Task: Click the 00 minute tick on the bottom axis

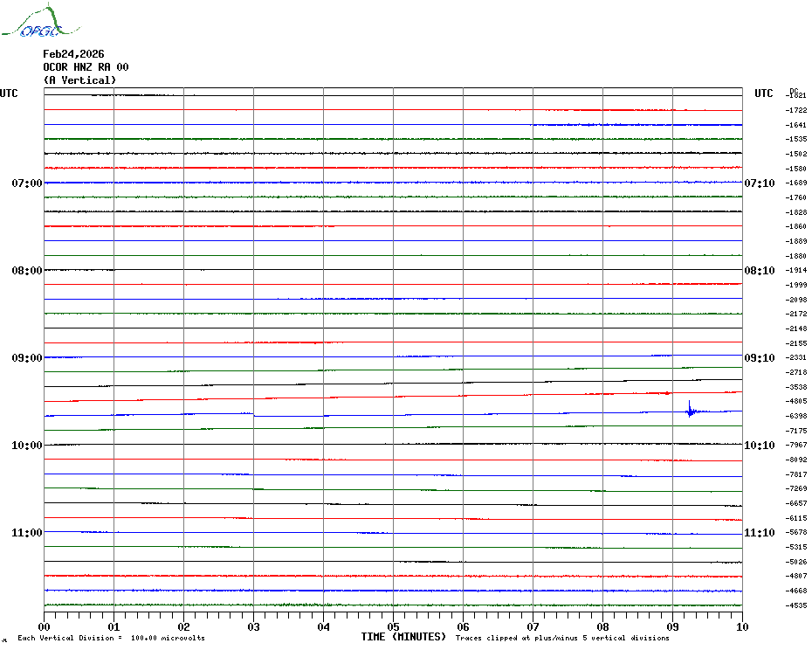Action: click(x=45, y=626)
